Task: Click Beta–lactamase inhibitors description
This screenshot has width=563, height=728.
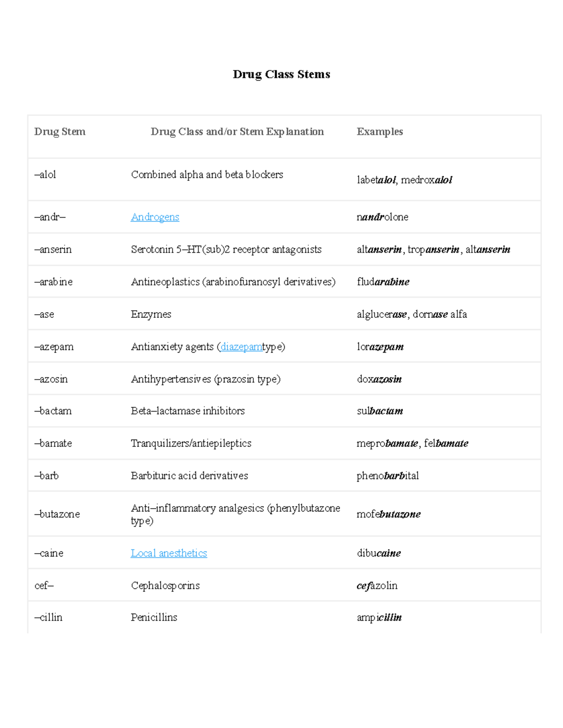Action: (188, 411)
